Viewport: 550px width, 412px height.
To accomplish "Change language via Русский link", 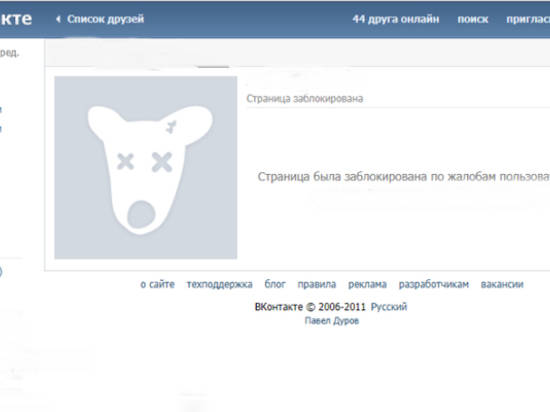I will (389, 307).
